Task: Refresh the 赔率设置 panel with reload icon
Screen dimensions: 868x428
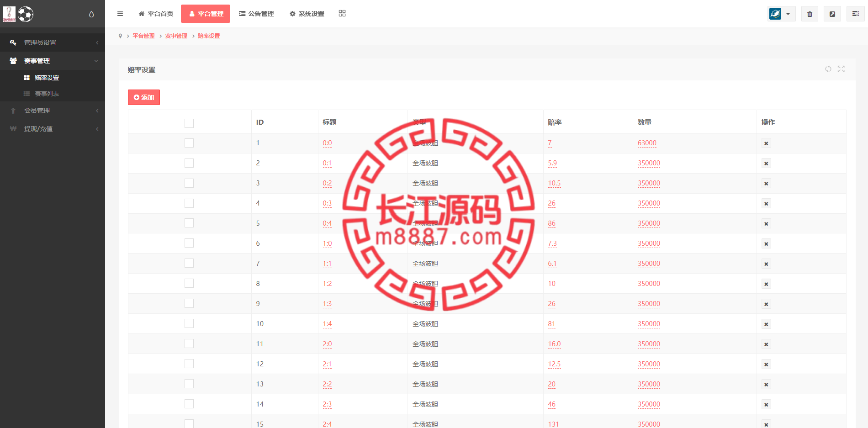Action: pyautogui.click(x=828, y=69)
